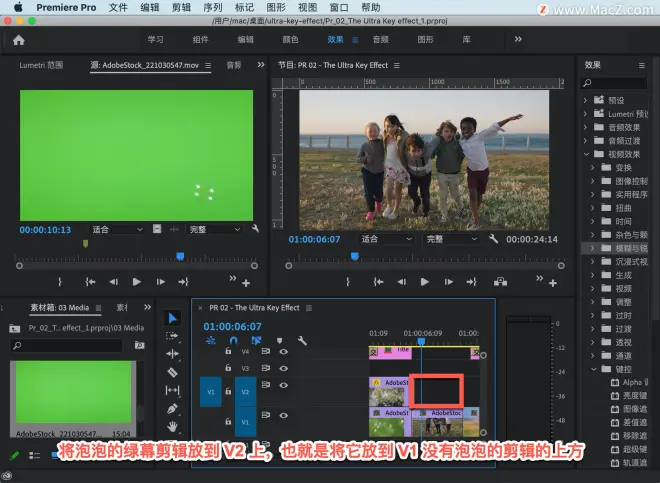This screenshot has width=660, height=483.
Task: Toggle V2 track output eye
Action: (x=284, y=385)
